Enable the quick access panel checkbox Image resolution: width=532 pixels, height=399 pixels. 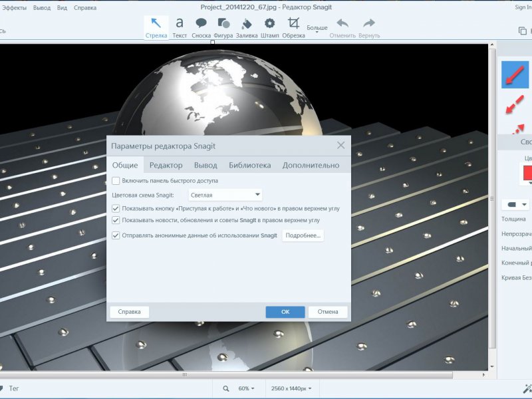click(x=116, y=181)
